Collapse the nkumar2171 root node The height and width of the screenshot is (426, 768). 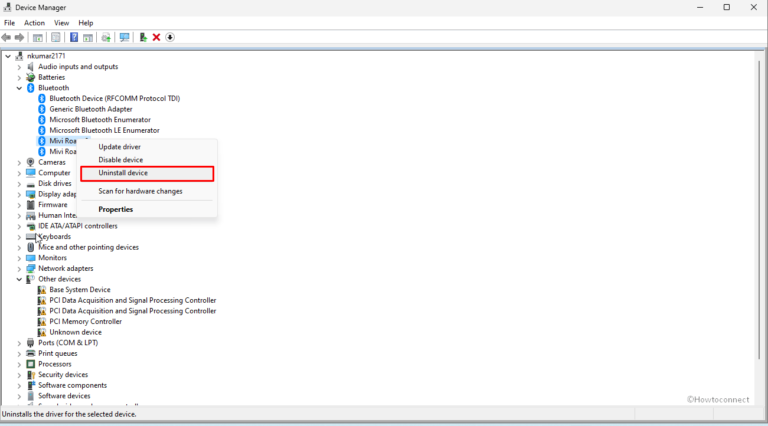click(x=8, y=56)
